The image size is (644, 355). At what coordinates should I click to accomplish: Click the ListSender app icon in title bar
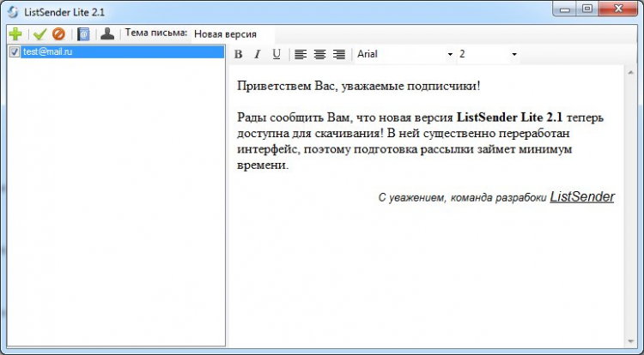pyautogui.click(x=13, y=12)
